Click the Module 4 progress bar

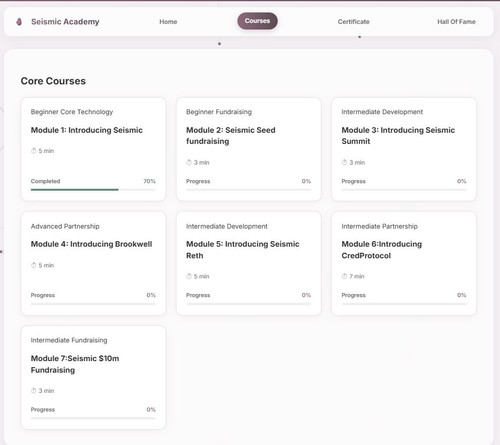point(93,304)
